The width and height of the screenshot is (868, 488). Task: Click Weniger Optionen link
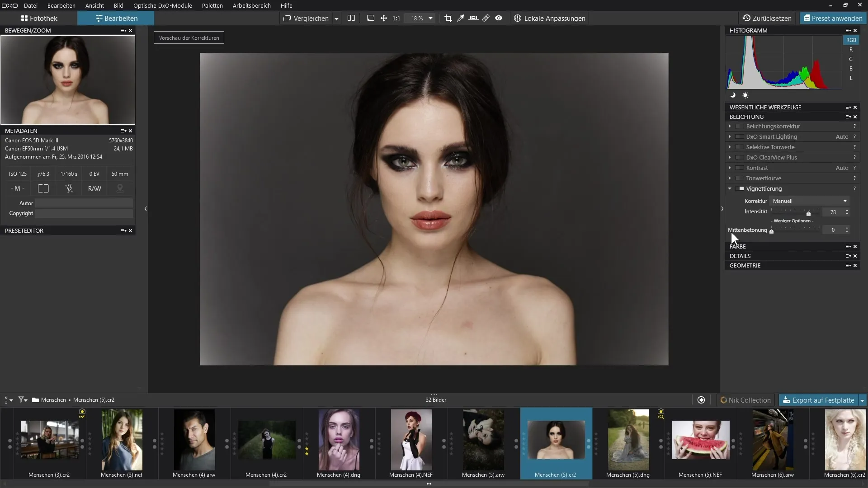(792, 221)
